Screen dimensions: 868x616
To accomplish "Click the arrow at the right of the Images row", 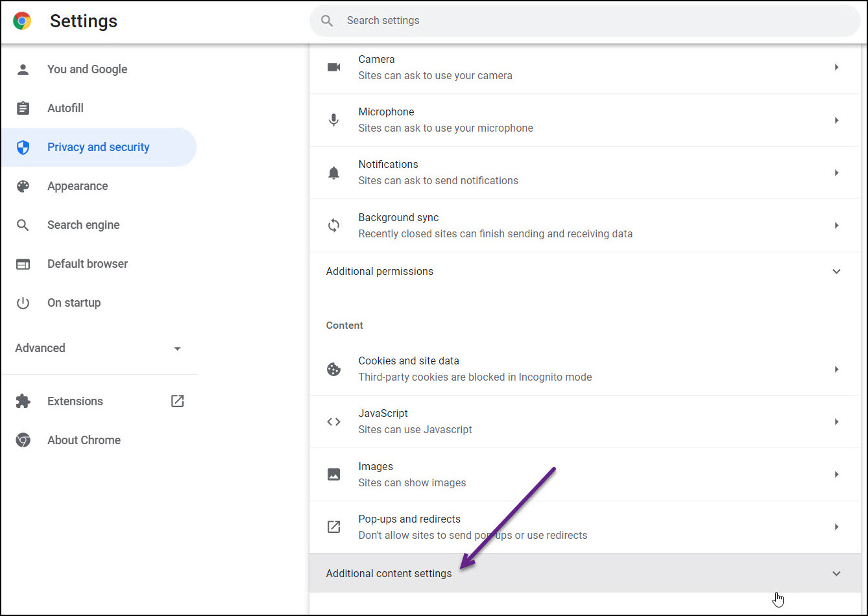I will [x=837, y=475].
